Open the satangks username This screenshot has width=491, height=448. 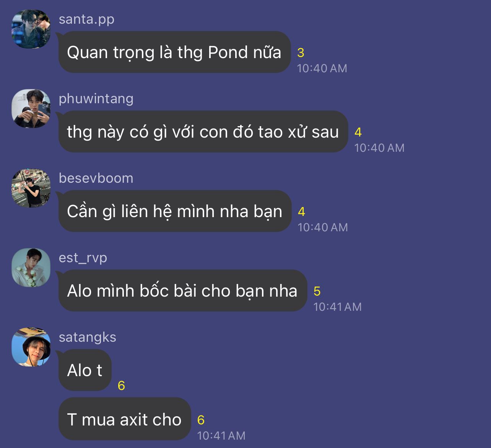(88, 337)
